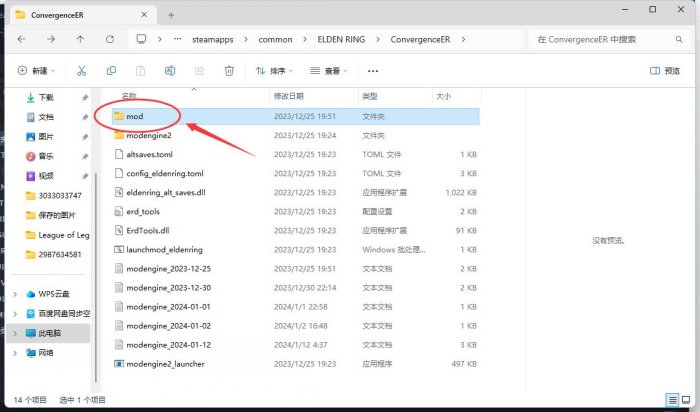Sort by 名称 column header
This screenshot has height=412, width=700.
point(129,96)
